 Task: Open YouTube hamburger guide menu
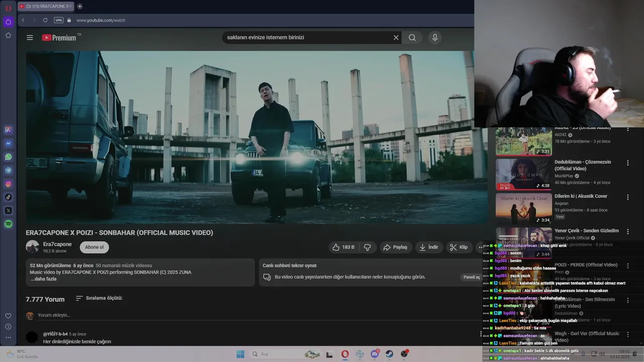[x=30, y=38]
